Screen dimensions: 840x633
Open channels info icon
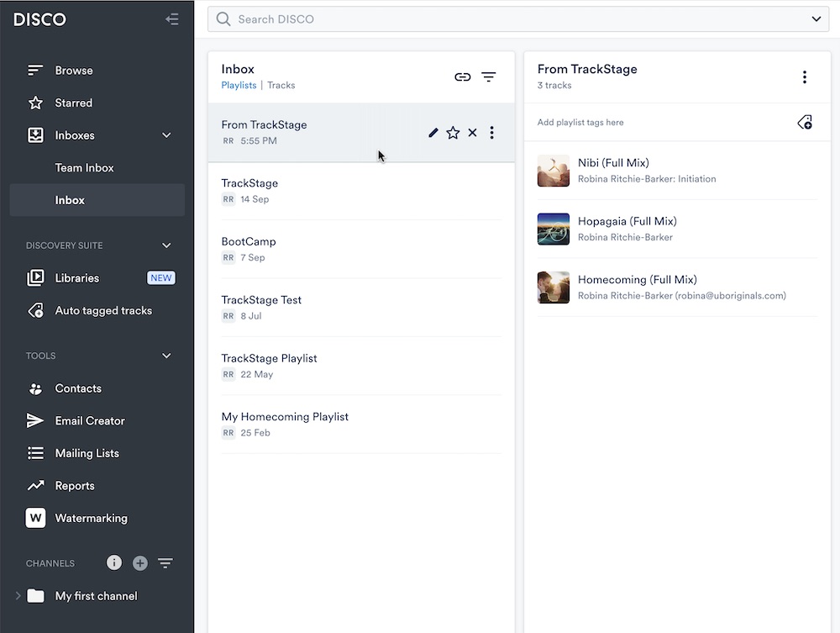(x=114, y=562)
